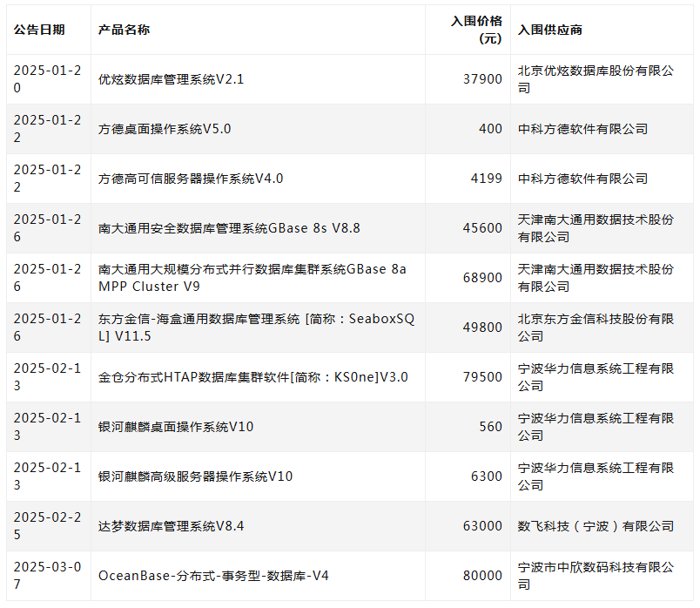
Task: Select product 优炫数据库管理系统V2.1
Action: (171, 79)
